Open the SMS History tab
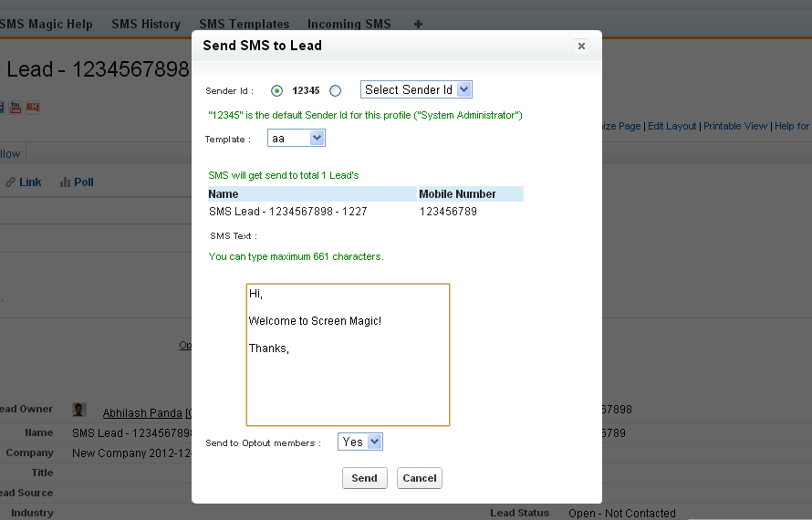812x520 pixels. pyautogui.click(x=146, y=25)
